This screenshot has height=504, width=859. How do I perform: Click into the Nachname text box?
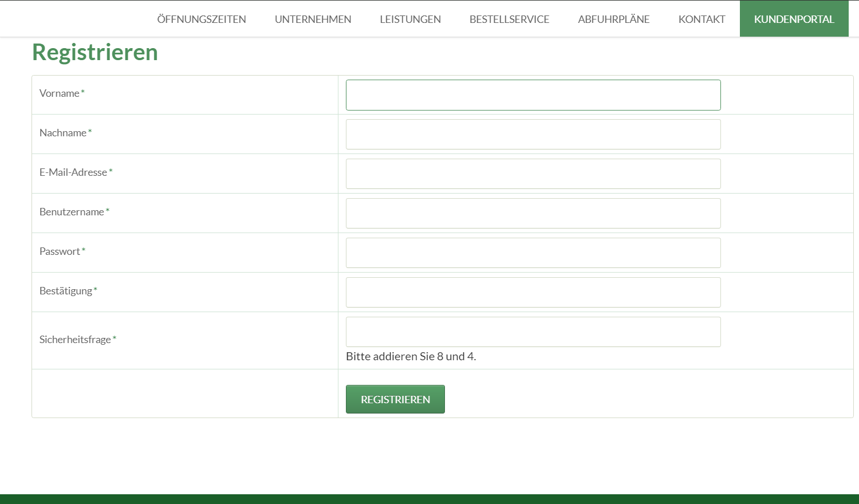pos(533,135)
